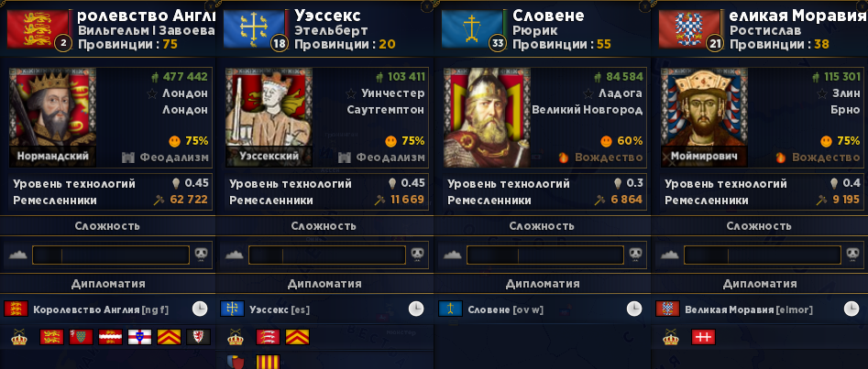
Task: Click the clock icon beside Королевство Англия
Action: click(x=200, y=309)
